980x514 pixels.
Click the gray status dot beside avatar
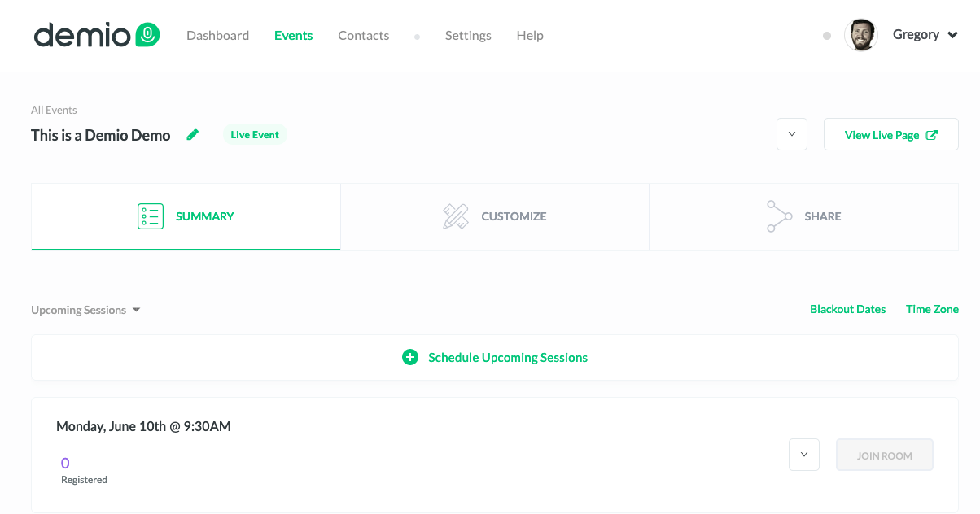pos(827,36)
